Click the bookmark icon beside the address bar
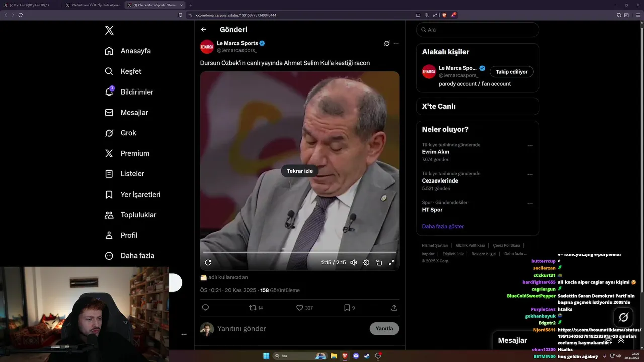 [x=181, y=15]
